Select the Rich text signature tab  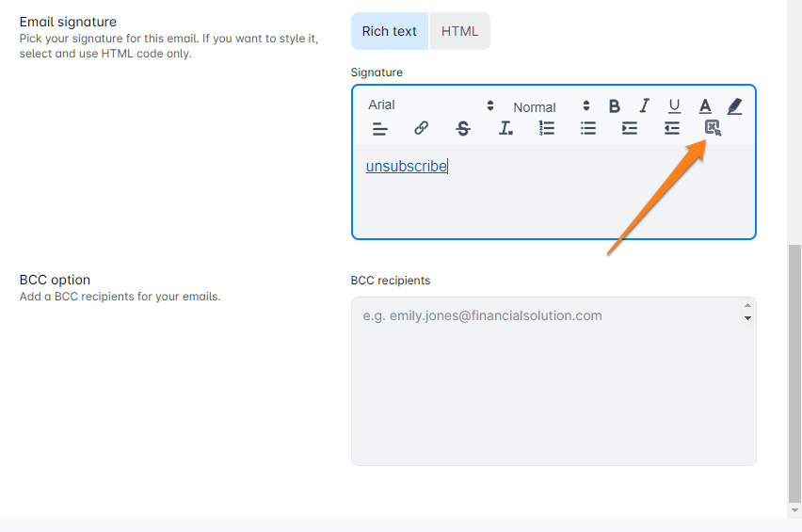coord(389,31)
